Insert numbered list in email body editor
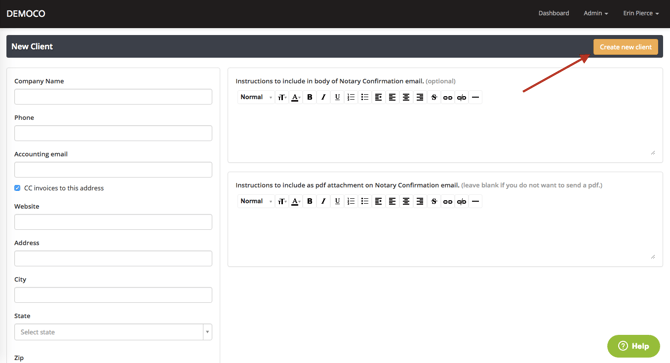The height and width of the screenshot is (363, 670). (x=351, y=97)
